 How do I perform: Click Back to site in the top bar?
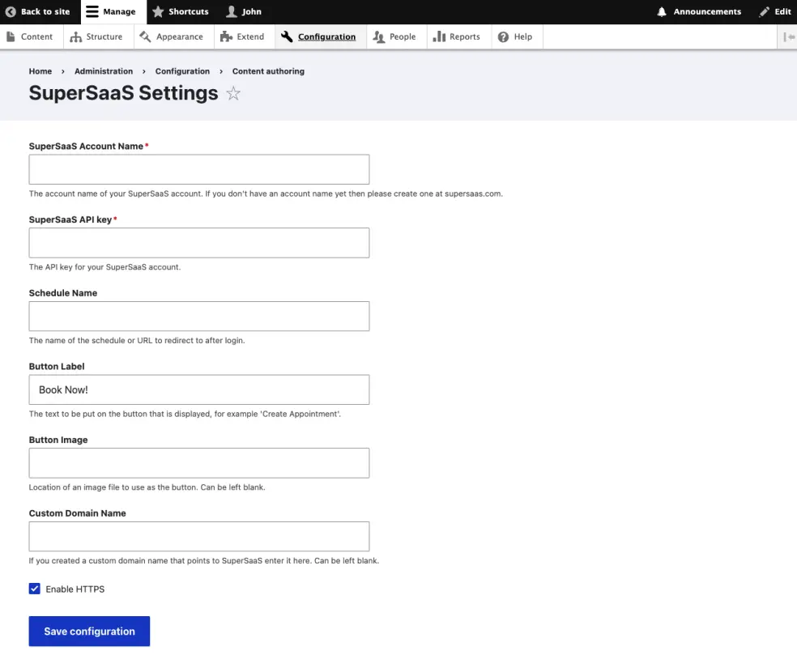click(x=38, y=11)
